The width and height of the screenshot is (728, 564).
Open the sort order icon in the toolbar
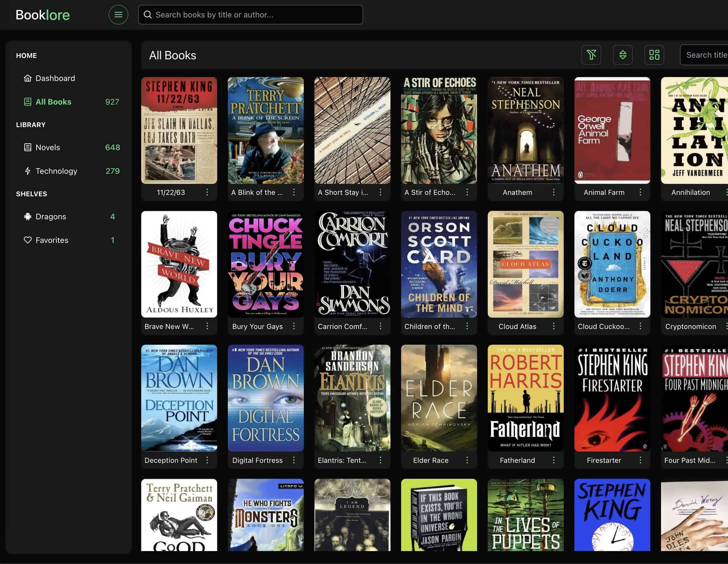tap(623, 55)
